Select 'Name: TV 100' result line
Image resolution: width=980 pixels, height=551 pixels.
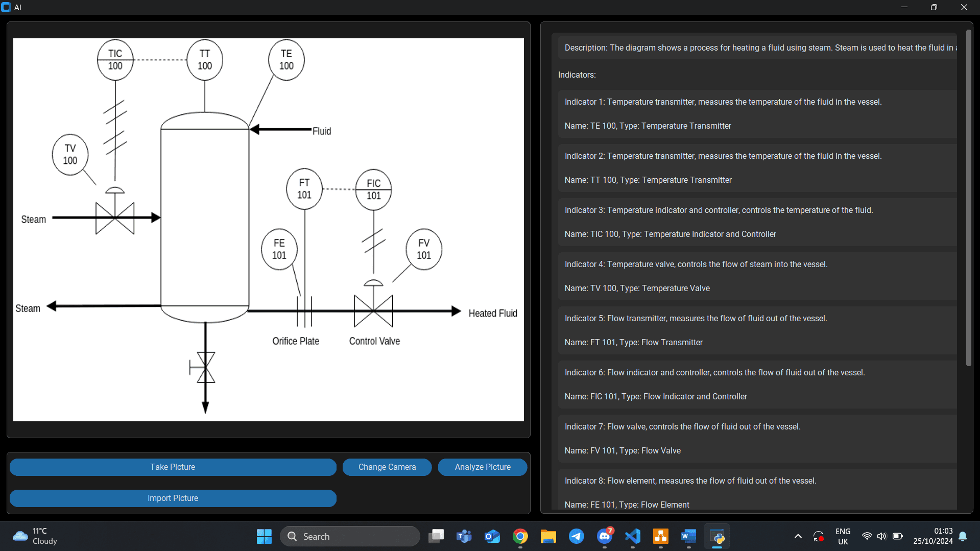pos(637,288)
